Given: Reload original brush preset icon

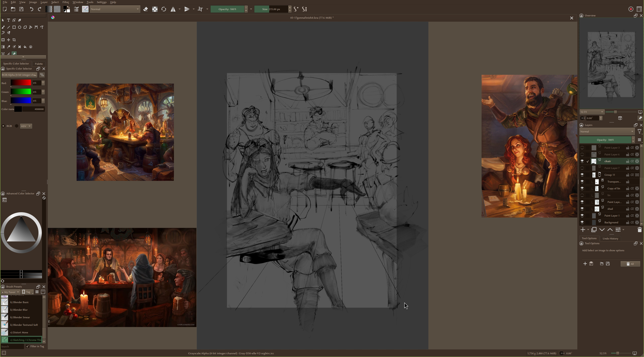Looking at the screenshot, I should pos(164,9).
